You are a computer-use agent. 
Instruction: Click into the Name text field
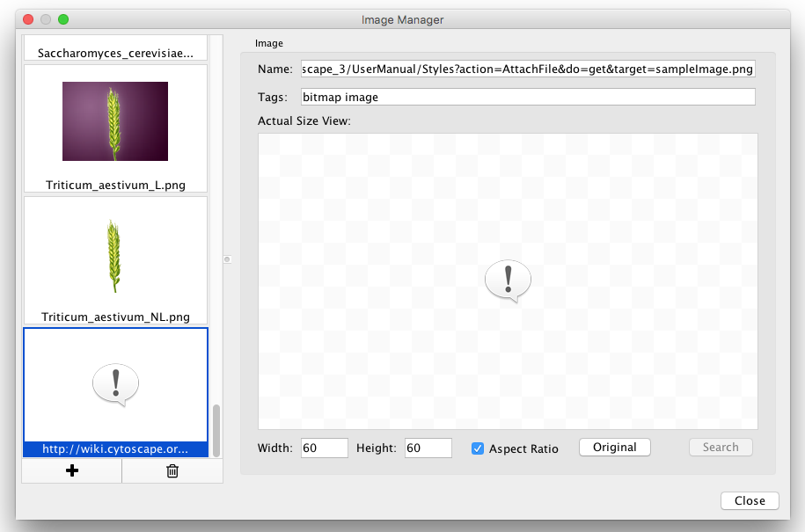point(527,69)
